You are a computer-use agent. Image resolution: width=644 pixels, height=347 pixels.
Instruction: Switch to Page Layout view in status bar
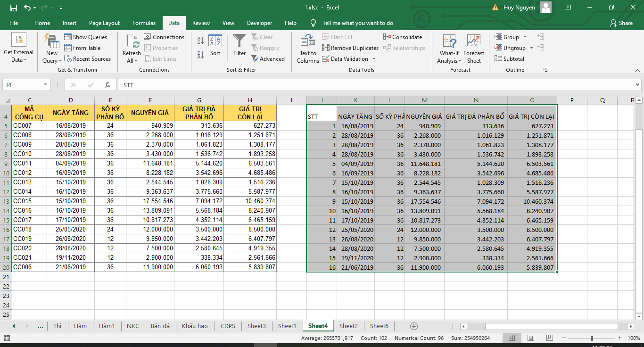[x=530, y=338]
